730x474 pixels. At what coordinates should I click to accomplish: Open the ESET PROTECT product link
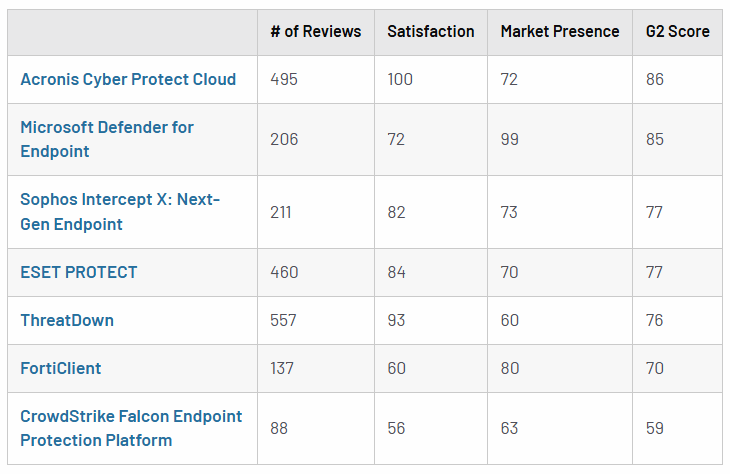pyautogui.click(x=79, y=272)
